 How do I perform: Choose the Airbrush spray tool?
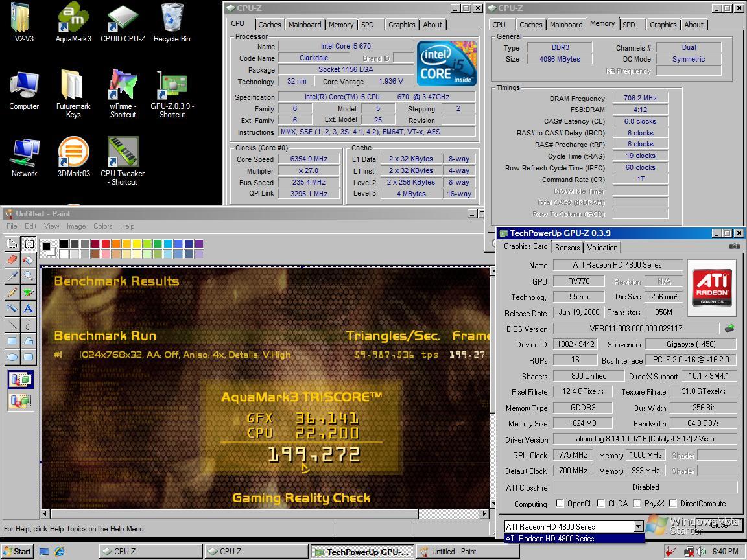tap(12, 308)
